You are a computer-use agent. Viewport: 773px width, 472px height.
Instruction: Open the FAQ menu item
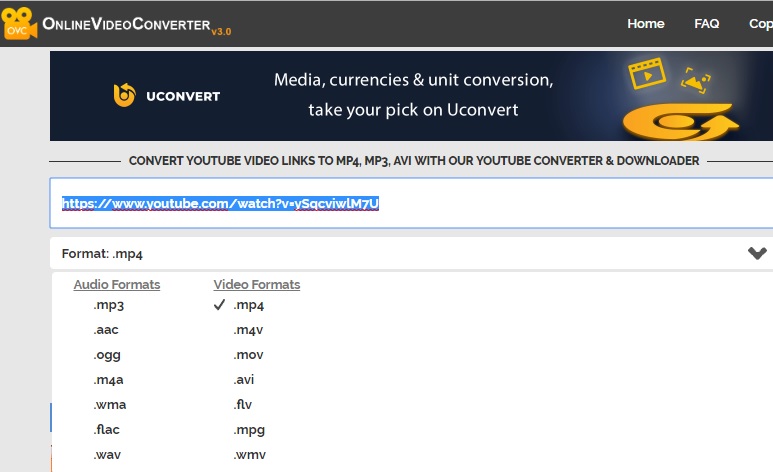click(707, 24)
